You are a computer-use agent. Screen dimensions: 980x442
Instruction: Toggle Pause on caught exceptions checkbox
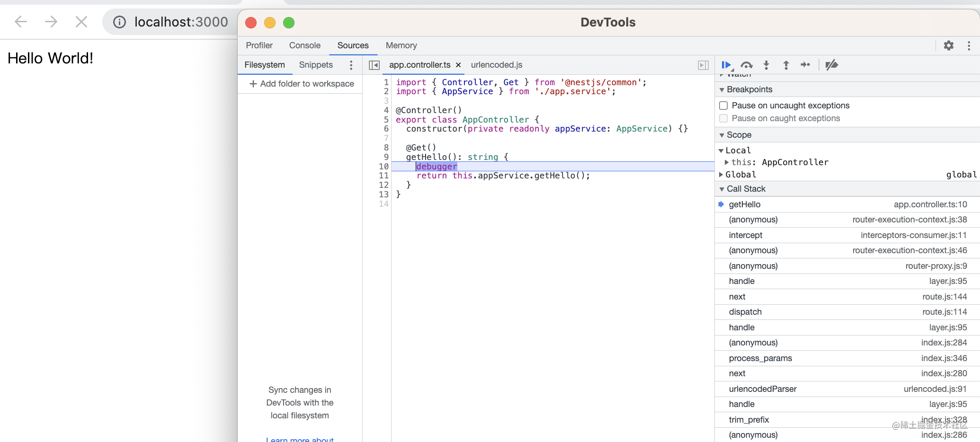[723, 118]
